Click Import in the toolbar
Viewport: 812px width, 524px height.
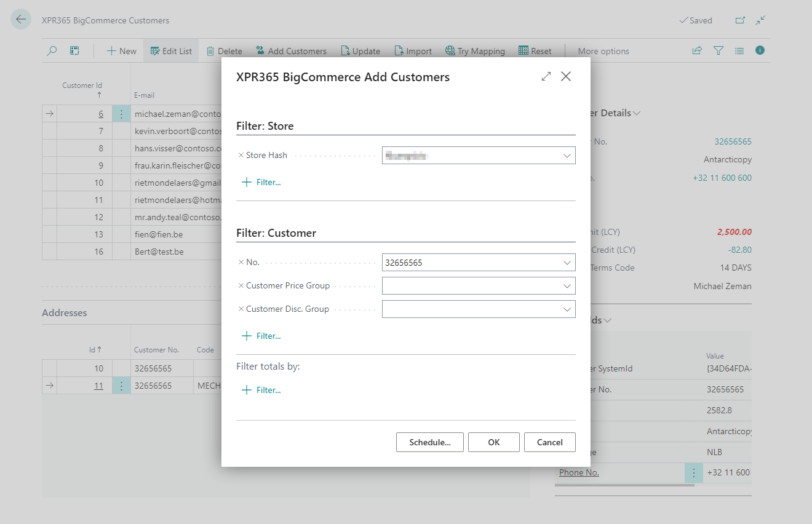click(x=413, y=51)
